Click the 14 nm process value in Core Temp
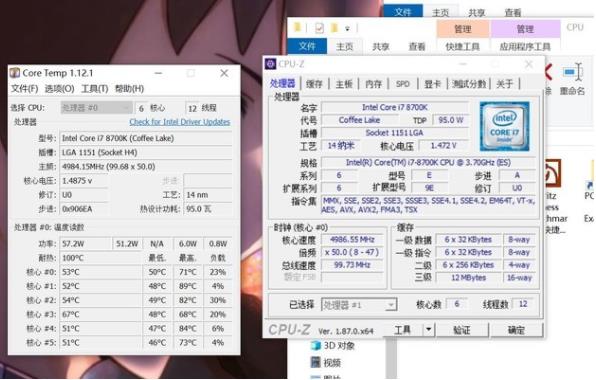This screenshot has height=380, width=596. tap(208, 195)
